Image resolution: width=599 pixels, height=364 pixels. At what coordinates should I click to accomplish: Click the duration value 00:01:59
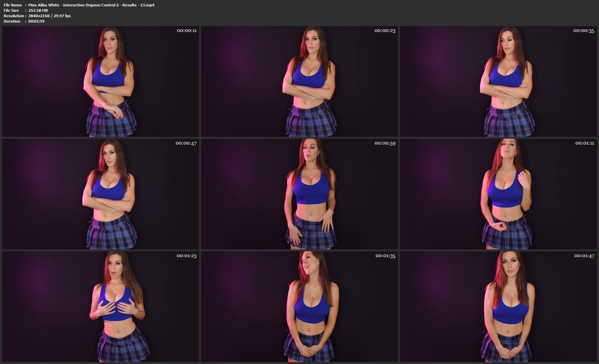36,21
